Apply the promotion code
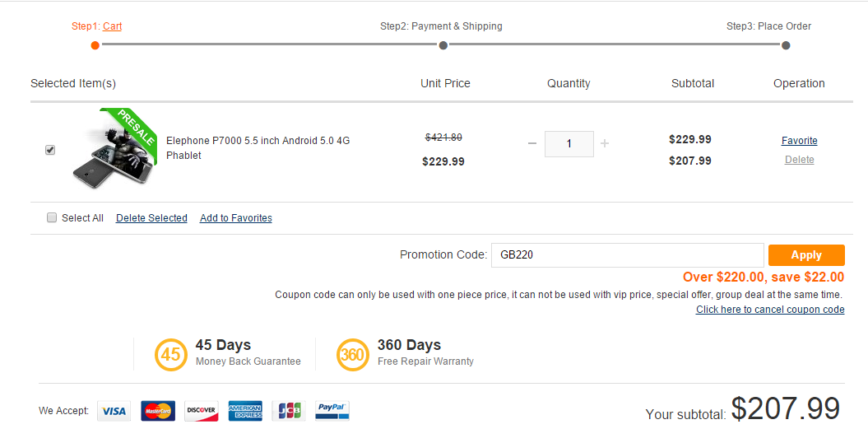Screen dimensions: 868x443 806,255
